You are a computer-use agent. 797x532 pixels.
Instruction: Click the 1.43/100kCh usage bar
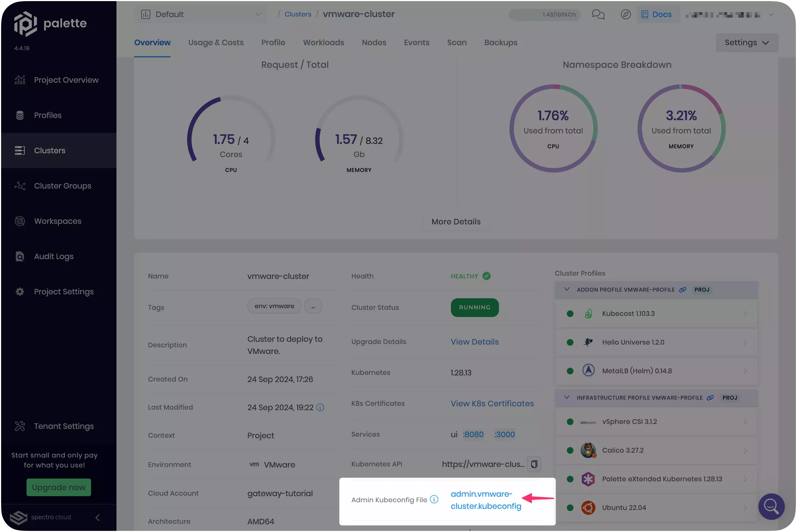(544, 15)
